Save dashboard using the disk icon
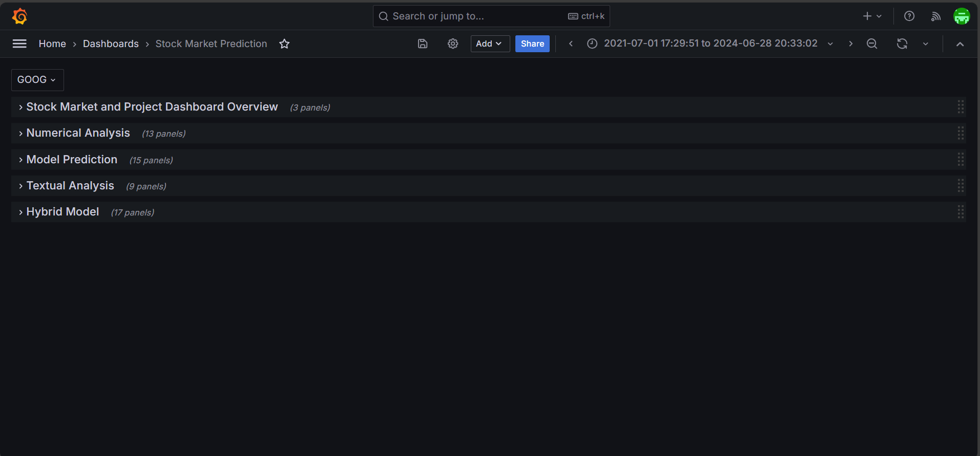980x456 pixels. pos(423,44)
